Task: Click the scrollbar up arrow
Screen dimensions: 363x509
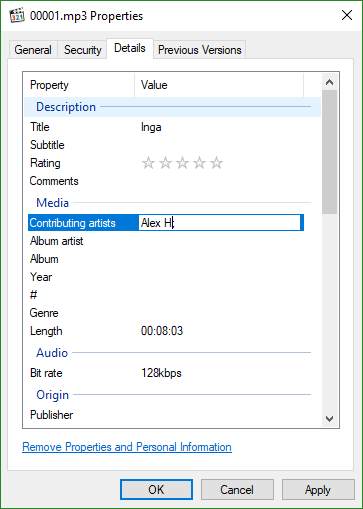Action: [329, 82]
